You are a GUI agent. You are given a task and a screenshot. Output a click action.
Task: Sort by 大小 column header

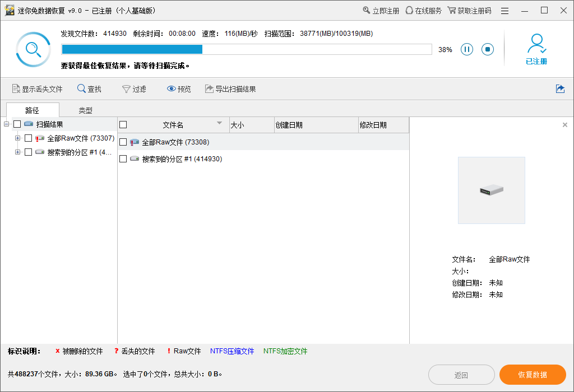(x=252, y=125)
